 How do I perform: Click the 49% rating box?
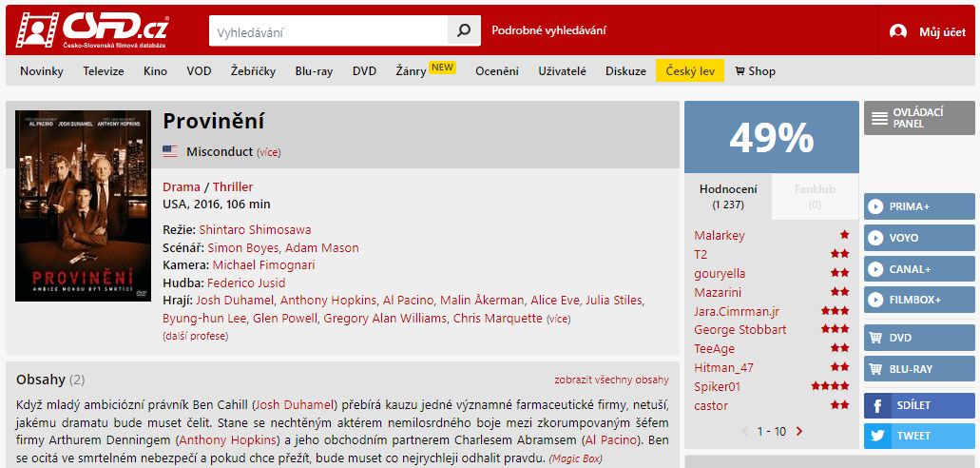point(771,137)
